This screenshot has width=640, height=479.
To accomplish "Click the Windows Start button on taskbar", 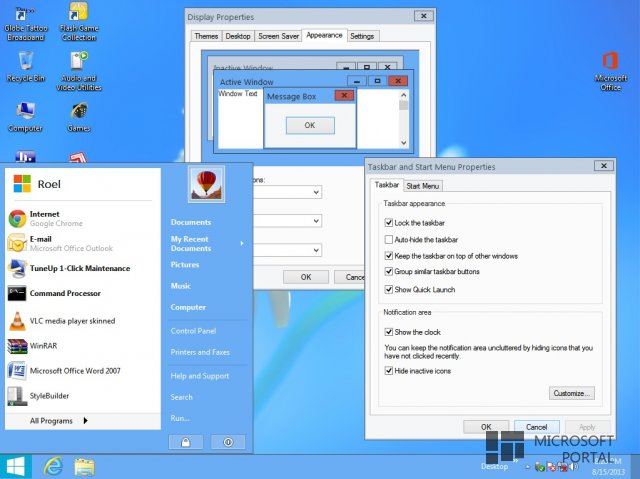I will pos(16,466).
